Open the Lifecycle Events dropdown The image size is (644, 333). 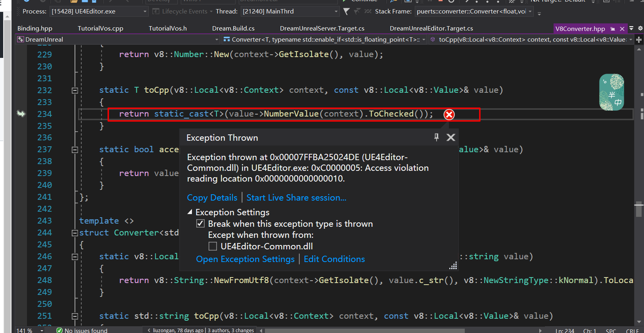(x=182, y=11)
